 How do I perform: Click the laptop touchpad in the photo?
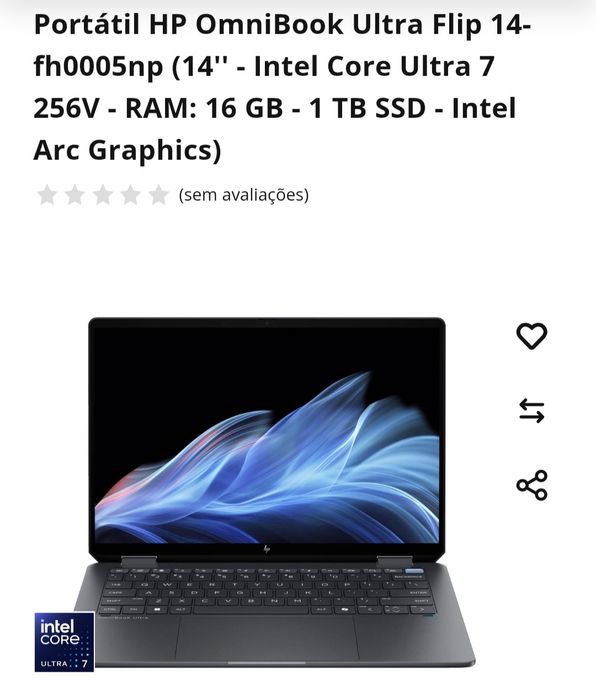click(267, 638)
